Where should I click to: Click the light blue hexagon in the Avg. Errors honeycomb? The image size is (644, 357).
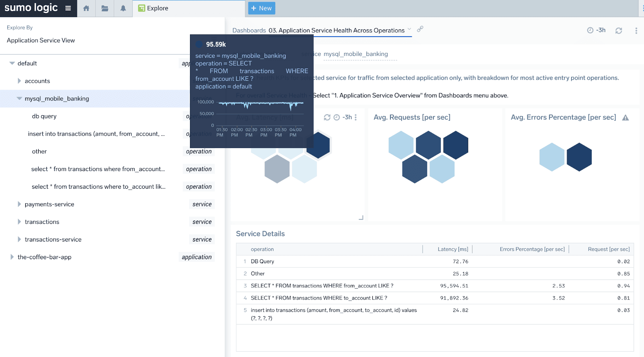(x=552, y=157)
